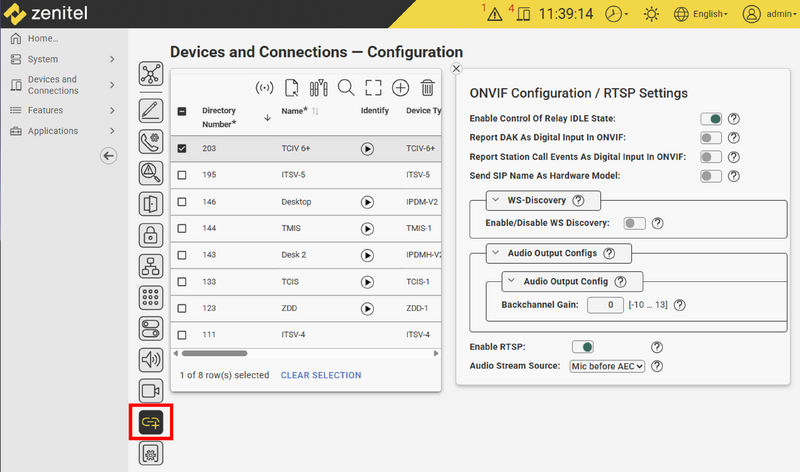Screen dimensions: 800x472
Task: Open the door control icon
Action: (x=151, y=204)
